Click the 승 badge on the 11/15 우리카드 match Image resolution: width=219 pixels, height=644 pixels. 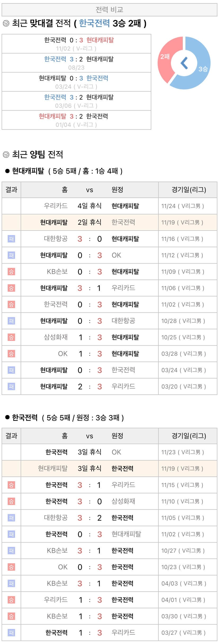pos(11,485)
